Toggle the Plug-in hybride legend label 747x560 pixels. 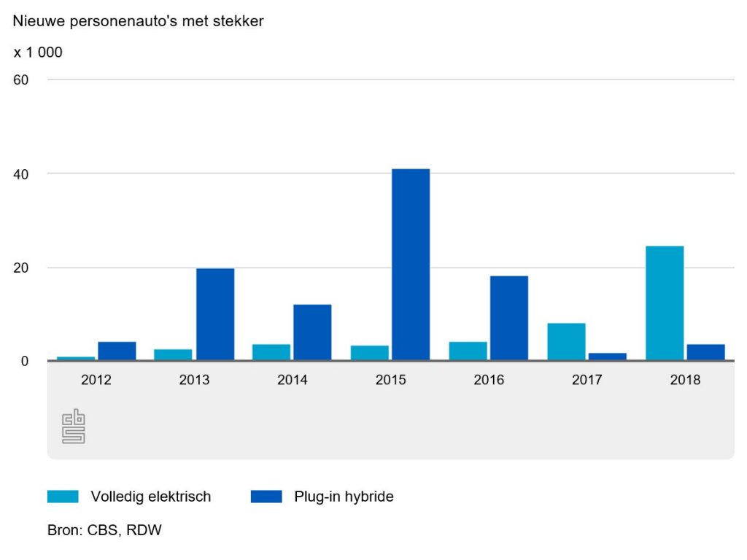pyautogui.click(x=344, y=497)
